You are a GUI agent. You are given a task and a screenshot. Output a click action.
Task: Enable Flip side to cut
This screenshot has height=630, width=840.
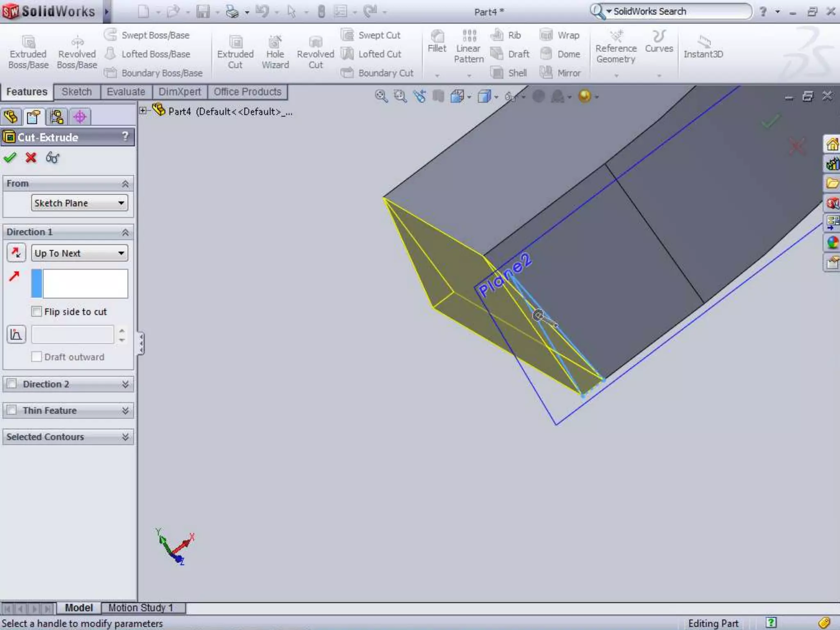(x=37, y=311)
